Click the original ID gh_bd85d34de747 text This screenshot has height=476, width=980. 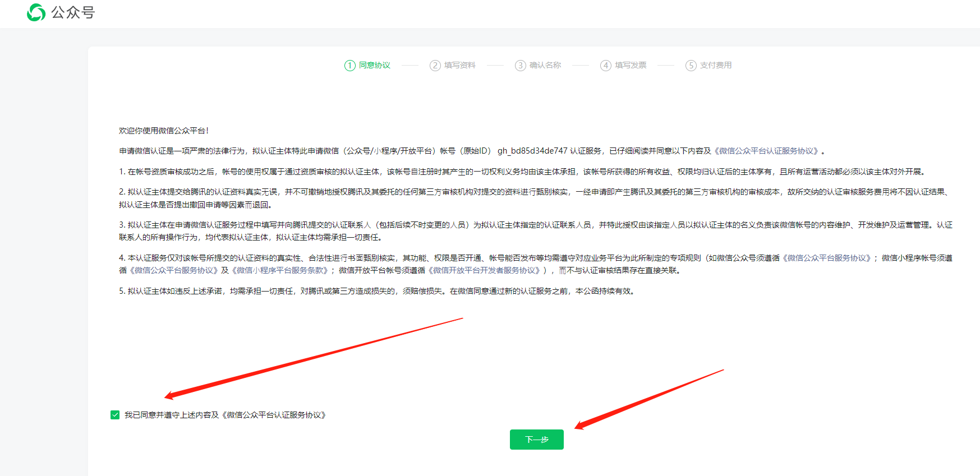(532, 151)
